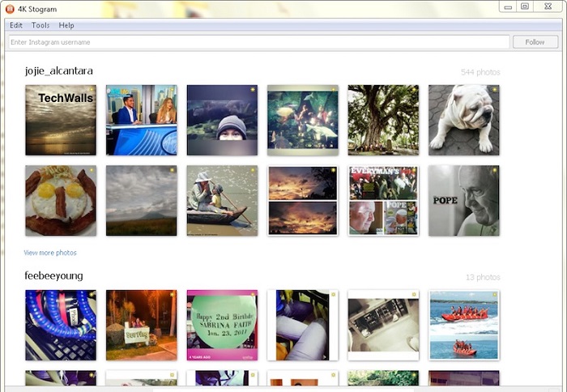The image size is (567, 392).
Task: Open the TechWalls cloudy sunset photo
Action: pyautogui.click(x=61, y=120)
